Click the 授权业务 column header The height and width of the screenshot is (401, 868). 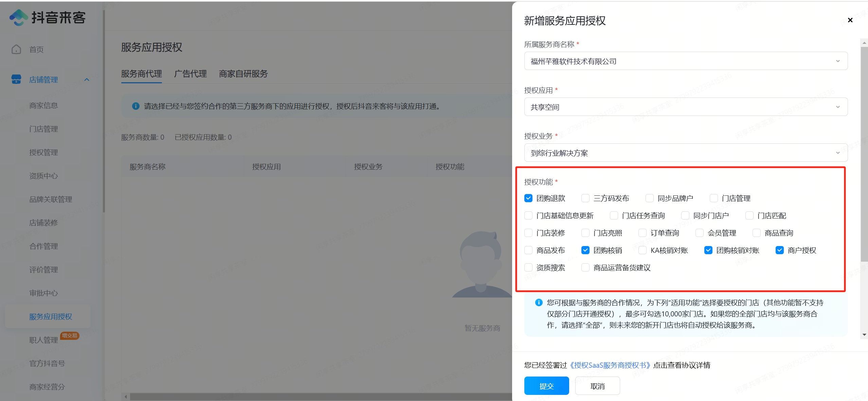(x=368, y=167)
